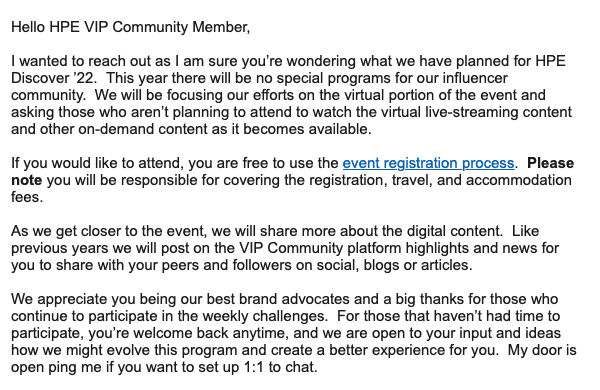This screenshot has height=390, width=600.
Task: Place cursor in the paragraph starting 'I wanted to reach out'
Action: pos(292,95)
